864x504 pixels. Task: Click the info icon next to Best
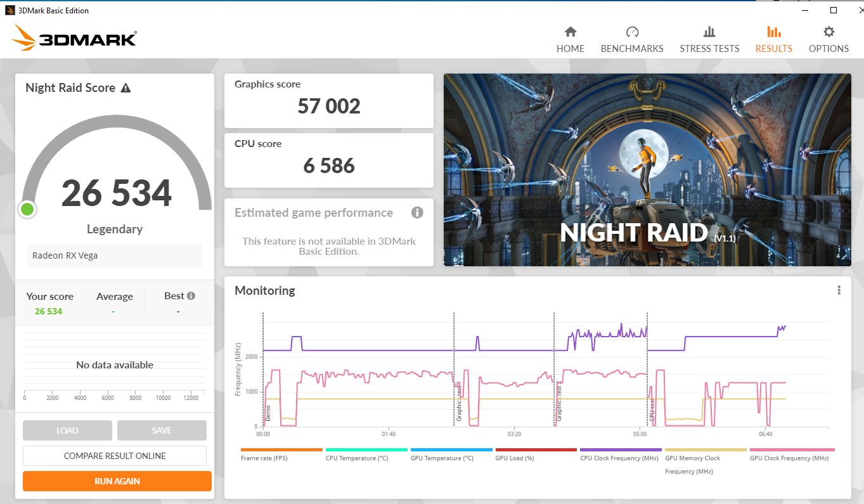point(191,295)
